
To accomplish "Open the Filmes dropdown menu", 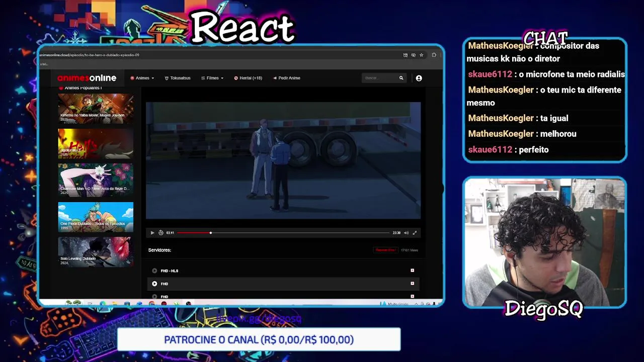I will click(212, 78).
